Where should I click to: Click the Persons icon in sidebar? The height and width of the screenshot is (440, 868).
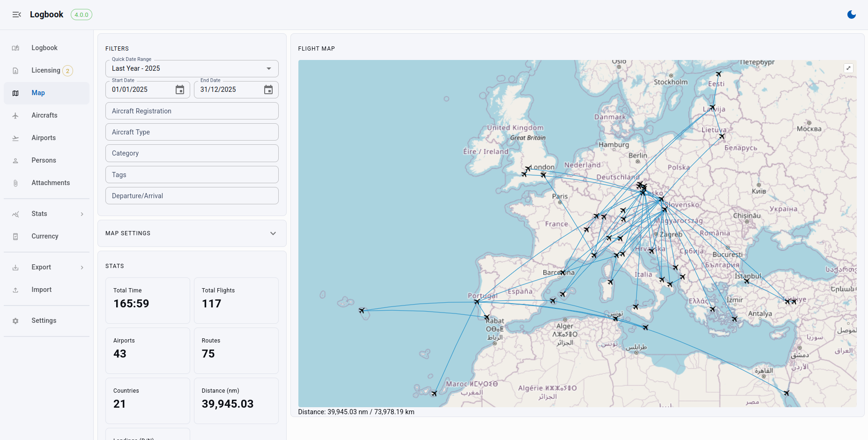pos(15,161)
